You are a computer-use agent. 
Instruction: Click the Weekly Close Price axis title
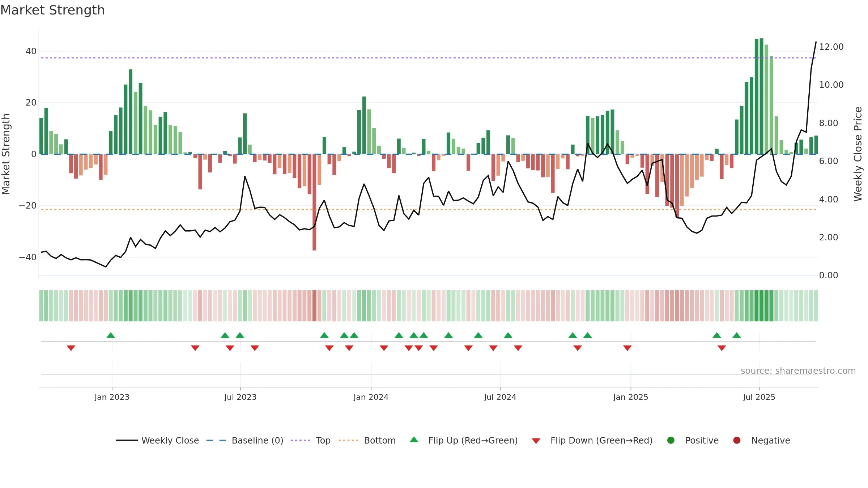pyautogui.click(x=858, y=154)
